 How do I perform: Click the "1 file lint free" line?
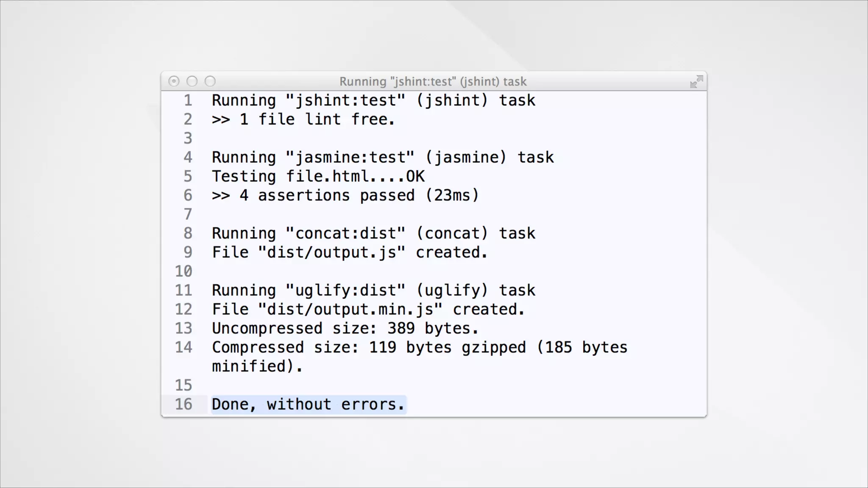pos(303,119)
